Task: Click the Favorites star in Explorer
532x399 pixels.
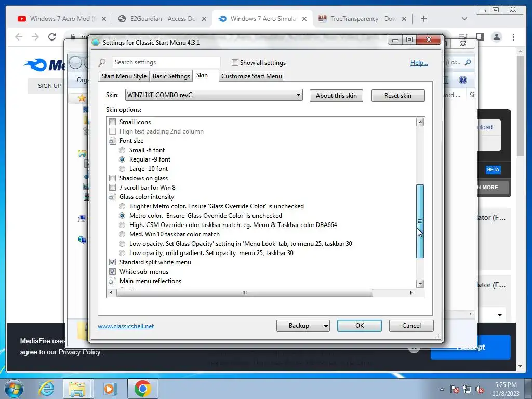Action: (x=82, y=98)
